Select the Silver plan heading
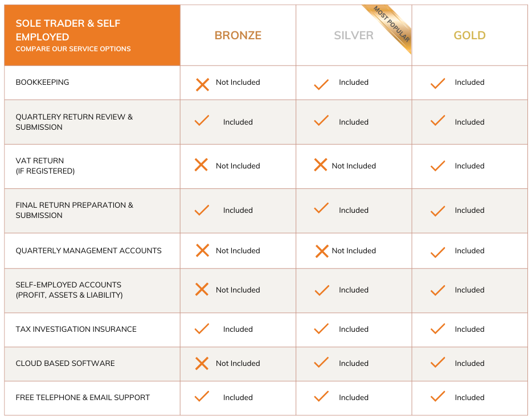 coord(353,35)
